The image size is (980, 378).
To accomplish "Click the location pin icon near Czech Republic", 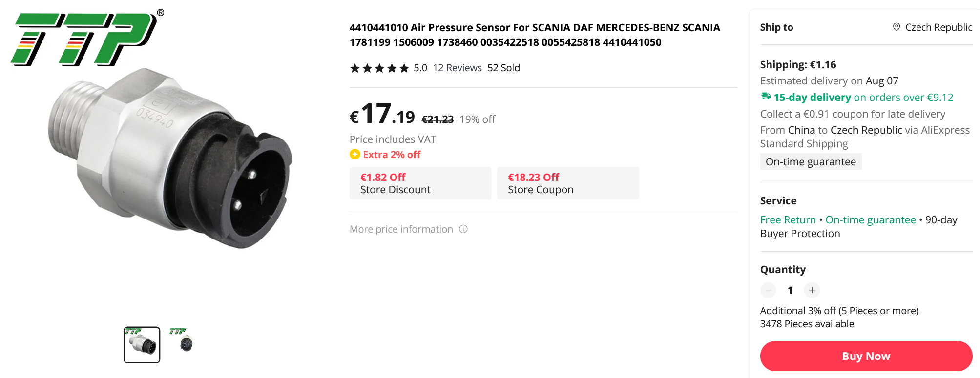I will 897,27.
